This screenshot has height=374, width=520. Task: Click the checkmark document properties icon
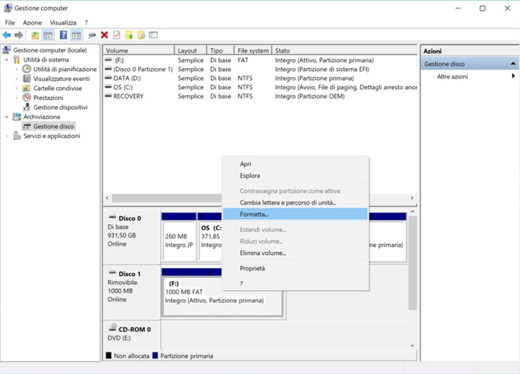click(116, 35)
